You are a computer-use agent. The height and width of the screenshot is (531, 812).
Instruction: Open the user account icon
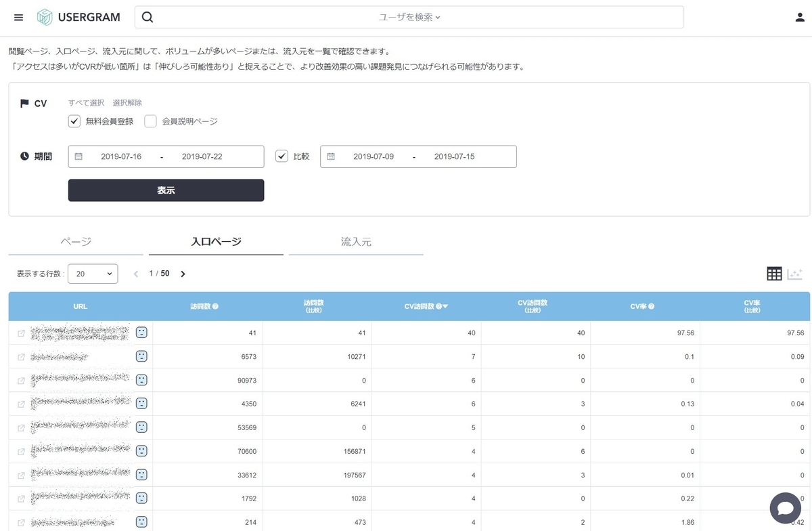(800, 18)
